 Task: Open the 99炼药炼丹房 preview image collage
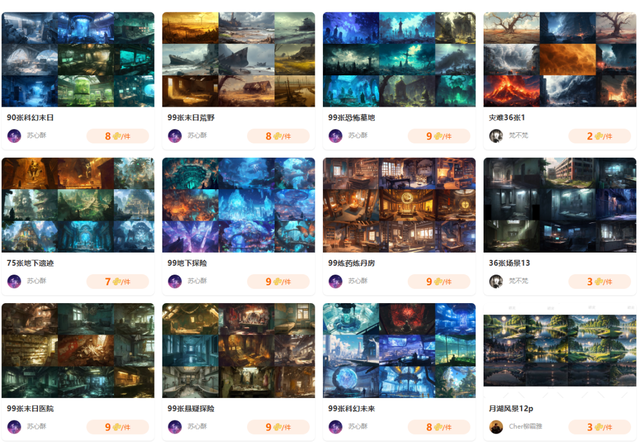pos(399,205)
